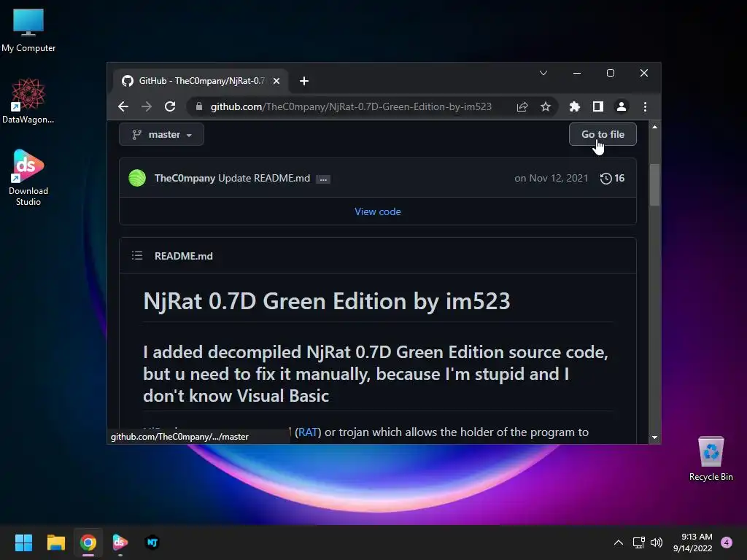Viewport: 747px width, 560px height.
Task: Click the network tray icon
Action: click(x=638, y=542)
